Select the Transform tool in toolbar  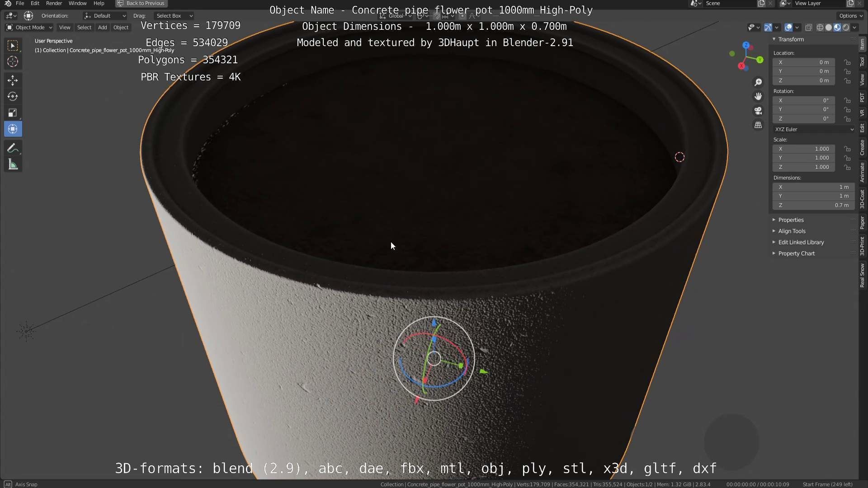point(13,129)
